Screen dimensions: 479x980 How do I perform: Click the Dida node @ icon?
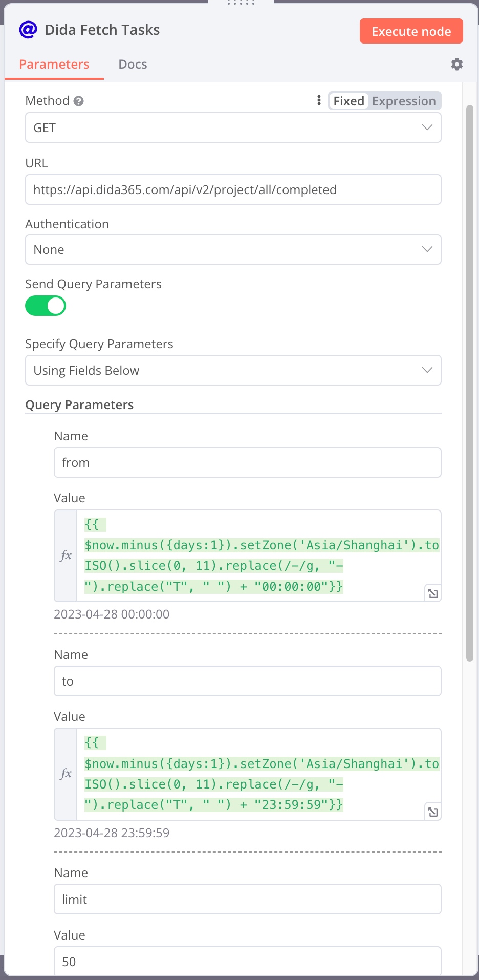pyautogui.click(x=28, y=30)
